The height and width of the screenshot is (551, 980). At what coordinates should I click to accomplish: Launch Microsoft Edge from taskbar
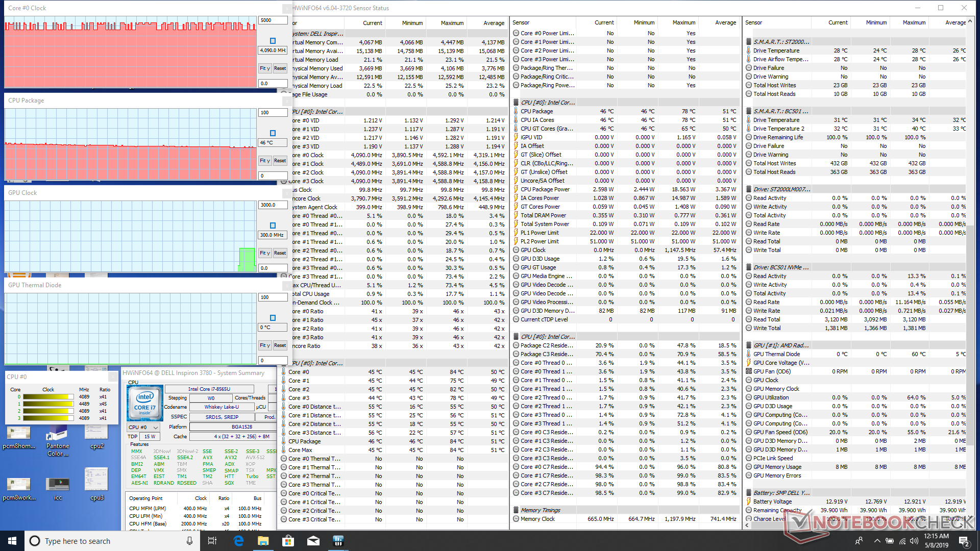tap(238, 541)
